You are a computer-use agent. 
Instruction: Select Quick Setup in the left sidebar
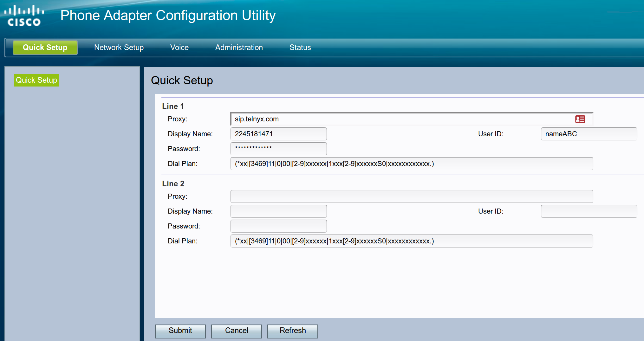pyautogui.click(x=36, y=80)
